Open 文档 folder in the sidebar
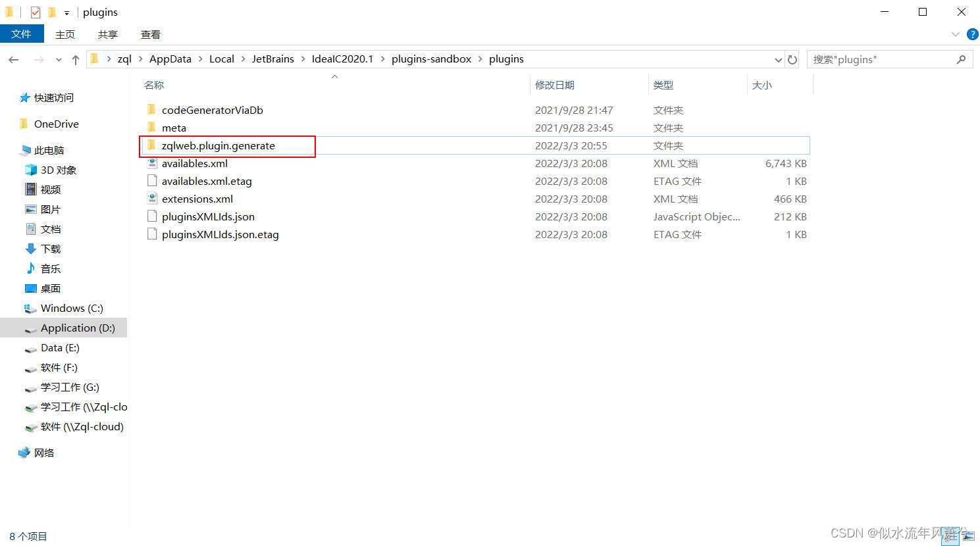This screenshot has width=980, height=546. tap(51, 229)
